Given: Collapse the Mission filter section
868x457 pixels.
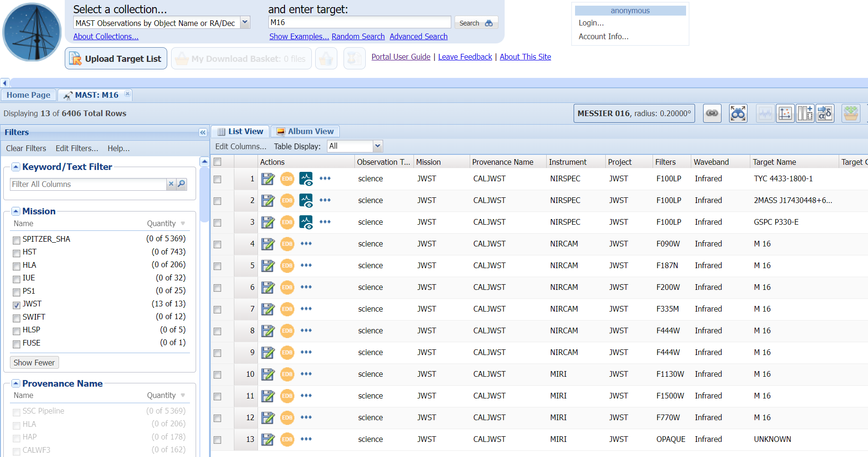Looking at the screenshot, I should pos(16,212).
